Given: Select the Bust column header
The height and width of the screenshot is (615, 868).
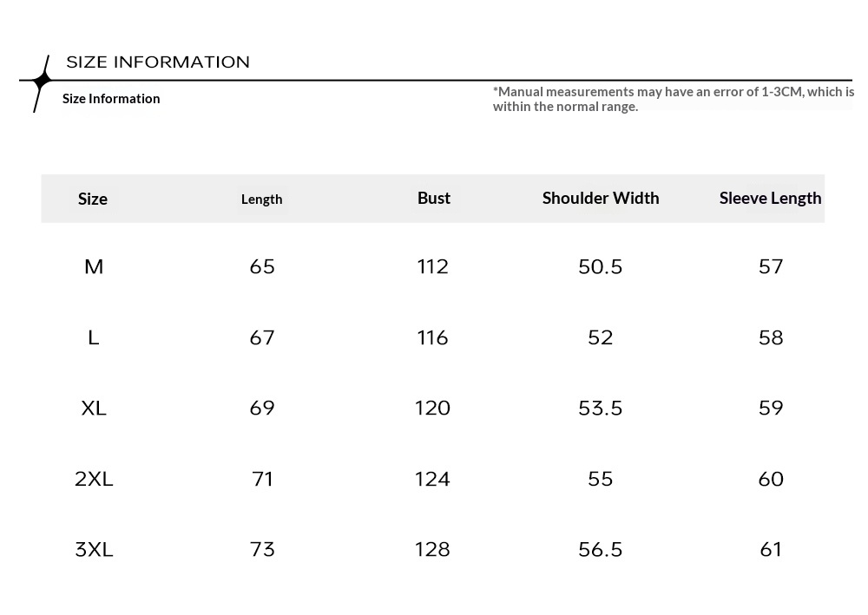Looking at the screenshot, I should [x=433, y=198].
